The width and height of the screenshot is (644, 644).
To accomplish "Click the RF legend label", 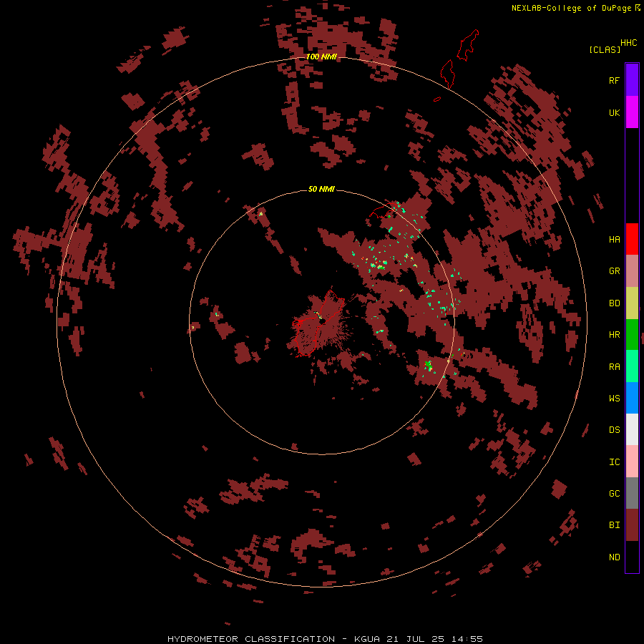I will [x=614, y=80].
